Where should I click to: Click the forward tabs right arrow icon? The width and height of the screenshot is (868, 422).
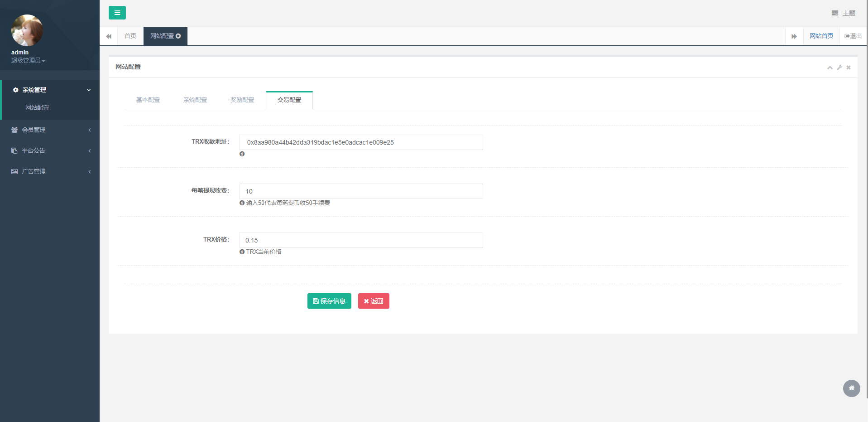pyautogui.click(x=794, y=36)
